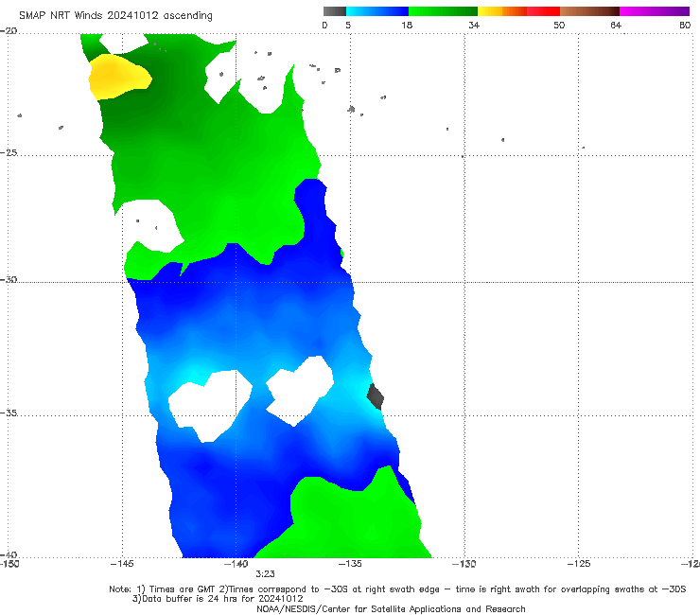Click the swath time stamp 3:23
The width and height of the screenshot is (700, 615).
pos(265,574)
